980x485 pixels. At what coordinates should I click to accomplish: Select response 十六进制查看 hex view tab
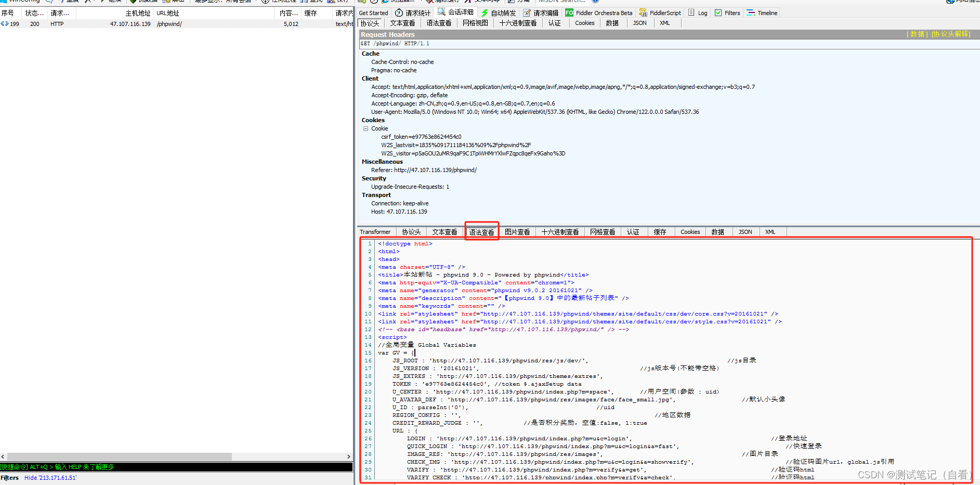click(x=560, y=232)
